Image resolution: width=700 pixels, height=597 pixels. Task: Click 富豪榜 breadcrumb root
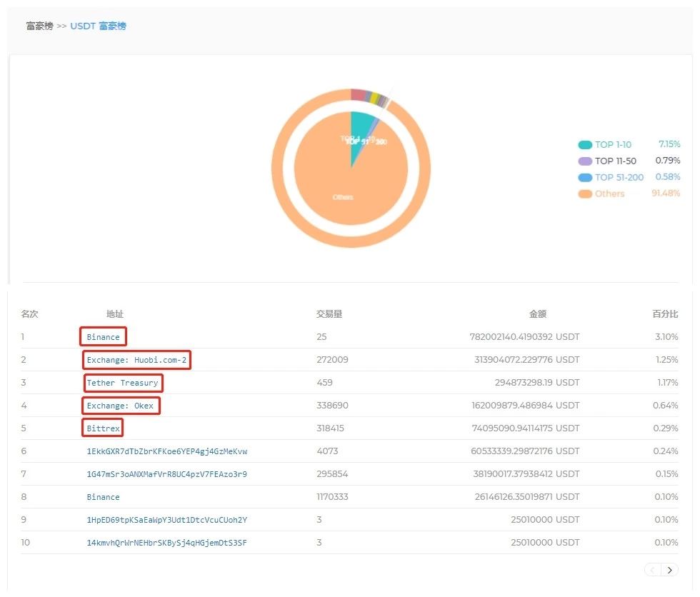(x=40, y=26)
